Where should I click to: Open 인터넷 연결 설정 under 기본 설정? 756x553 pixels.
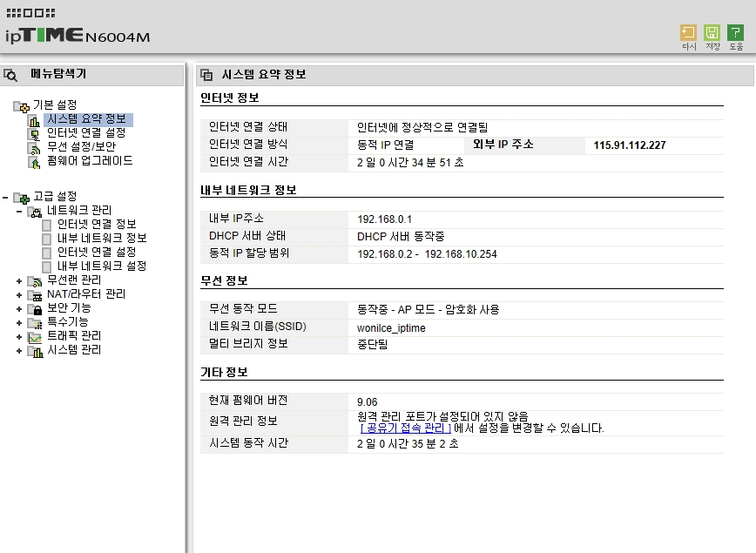click(86, 132)
